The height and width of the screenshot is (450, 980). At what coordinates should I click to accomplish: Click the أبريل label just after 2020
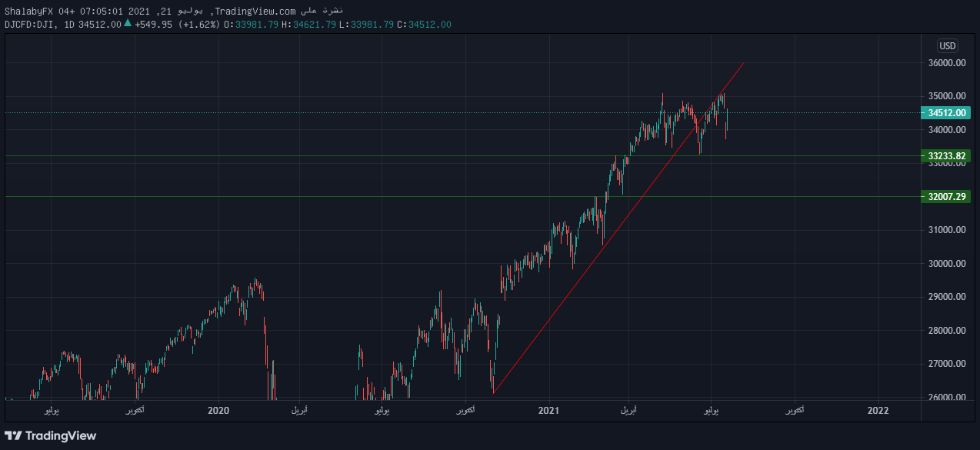pos(301,412)
